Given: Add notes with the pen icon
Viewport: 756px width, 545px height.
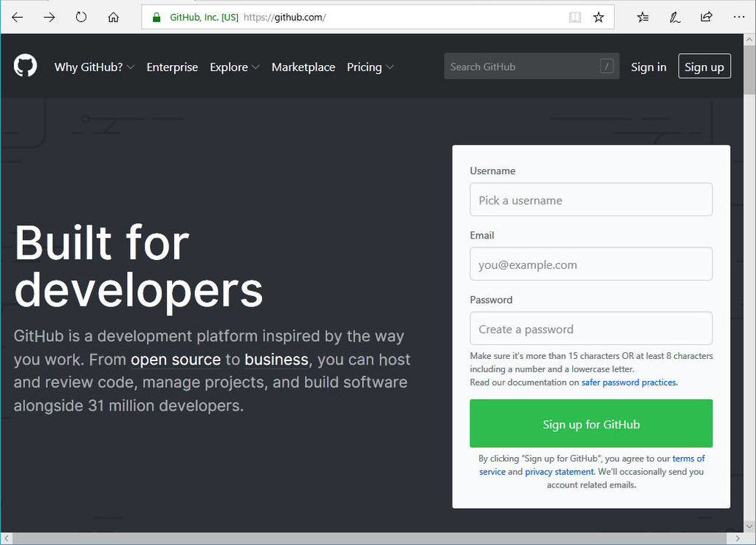Looking at the screenshot, I should point(675,18).
